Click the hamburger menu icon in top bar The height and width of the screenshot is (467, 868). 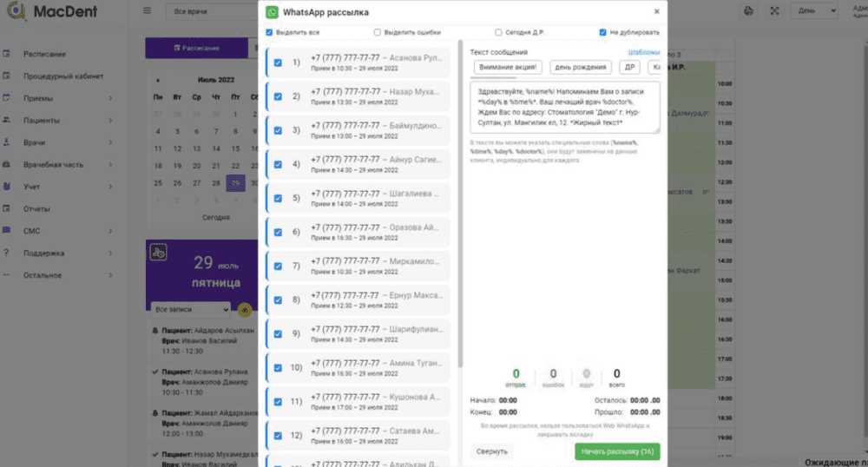pyautogui.click(x=148, y=11)
